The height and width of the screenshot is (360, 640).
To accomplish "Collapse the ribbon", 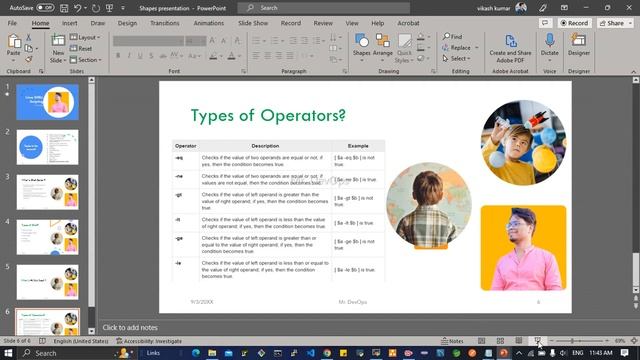I will click(633, 71).
